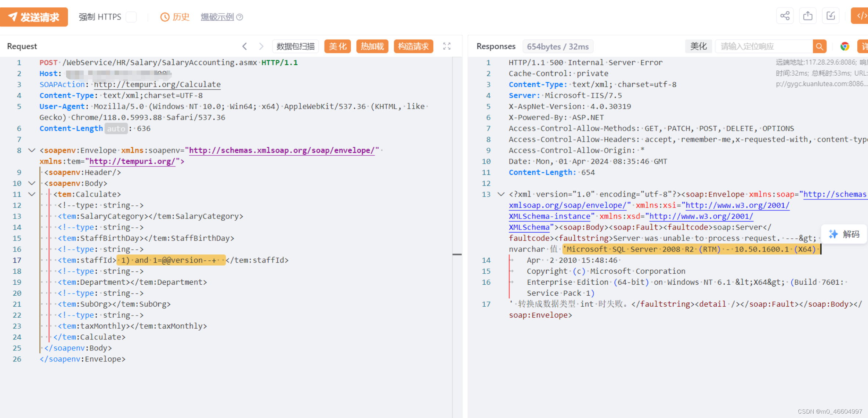Click the tem:SubOrg element line
The image size is (868, 418).
[114, 304]
